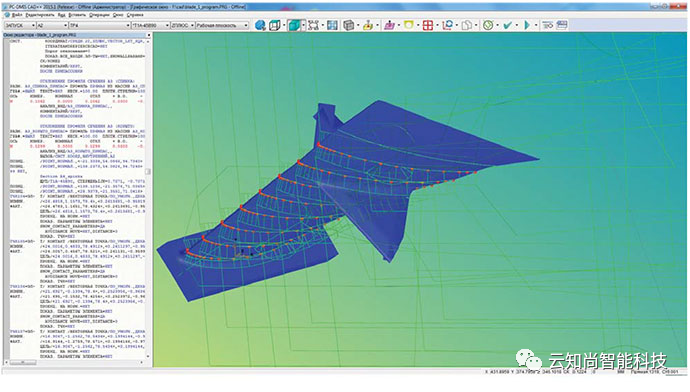Click the fit-to-screen graphics icon
Screen dimensions: 690x392
[x=313, y=25]
